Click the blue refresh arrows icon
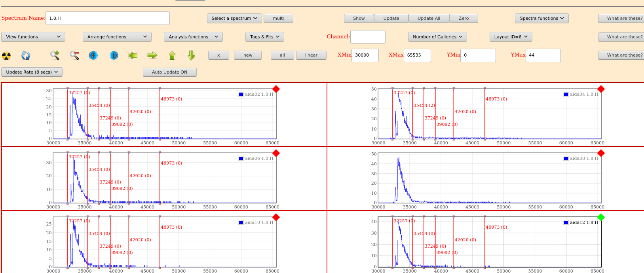The image size is (644, 273). (x=26, y=56)
